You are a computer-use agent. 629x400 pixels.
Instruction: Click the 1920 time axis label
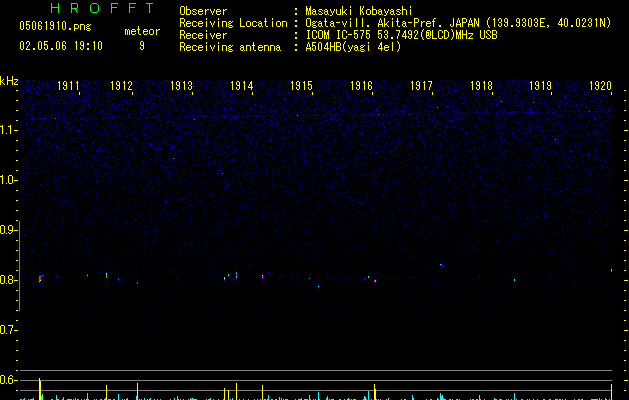click(600, 86)
